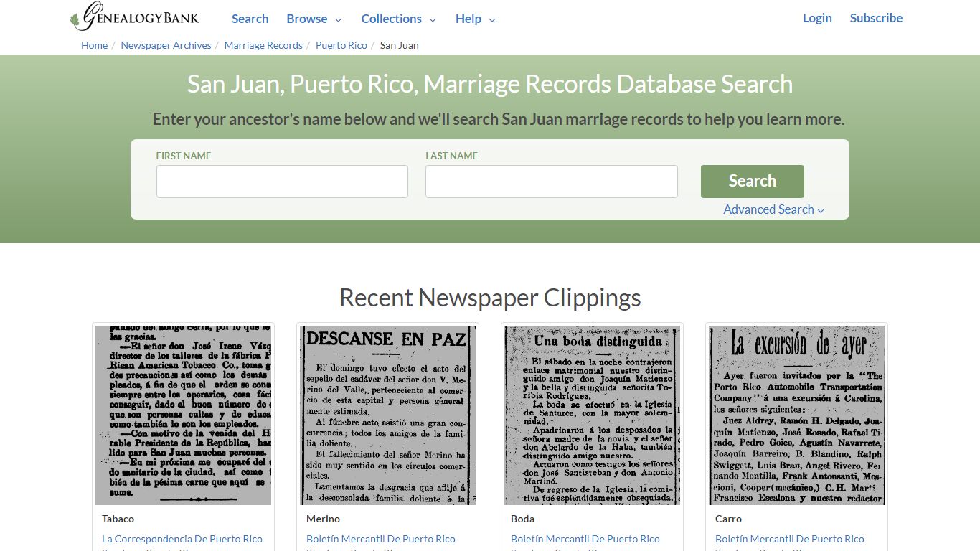The image size is (980, 551).
Task: Open Boletín Mercantil link under Merino
Action: [381, 539]
